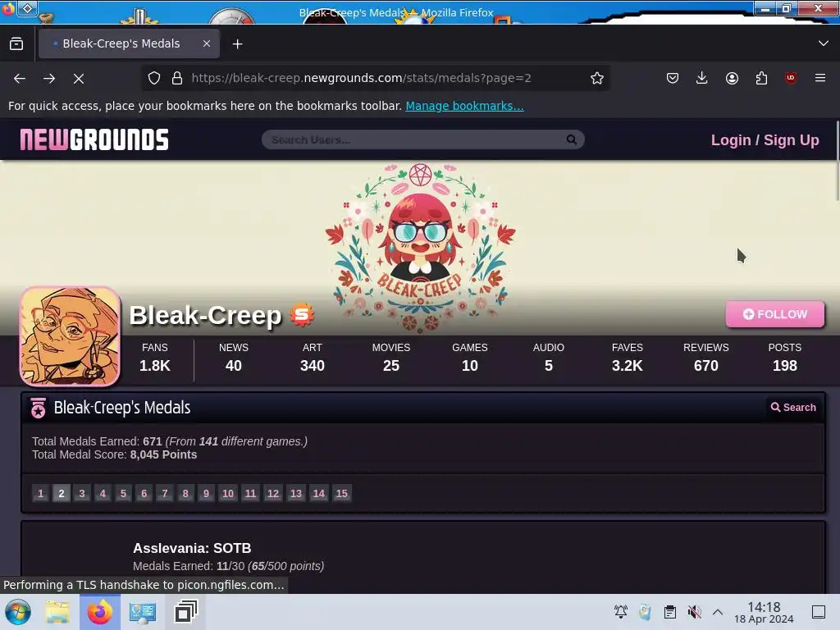Viewport: 840px width, 630px height.
Task: Click the medals header medal icon
Action: pyautogui.click(x=38, y=408)
